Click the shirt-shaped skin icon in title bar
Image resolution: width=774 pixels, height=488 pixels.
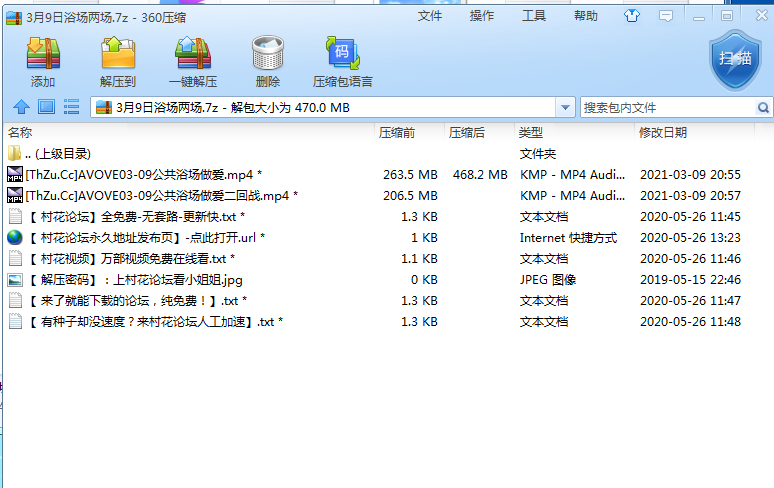click(x=632, y=16)
